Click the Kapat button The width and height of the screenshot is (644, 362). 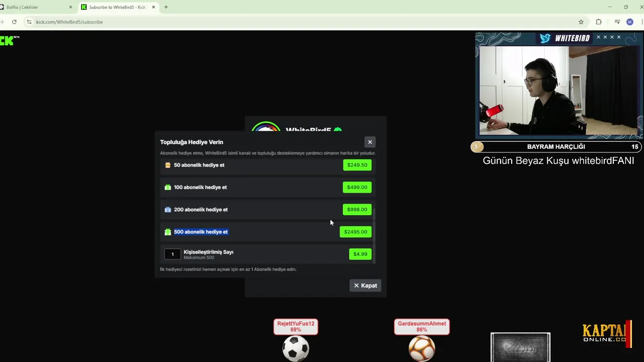365,286
